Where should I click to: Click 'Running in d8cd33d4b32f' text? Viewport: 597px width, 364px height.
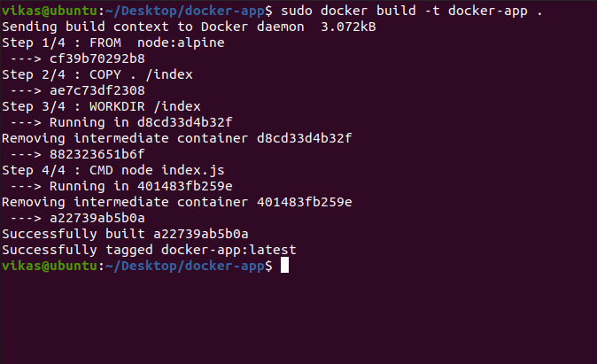click(141, 122)
